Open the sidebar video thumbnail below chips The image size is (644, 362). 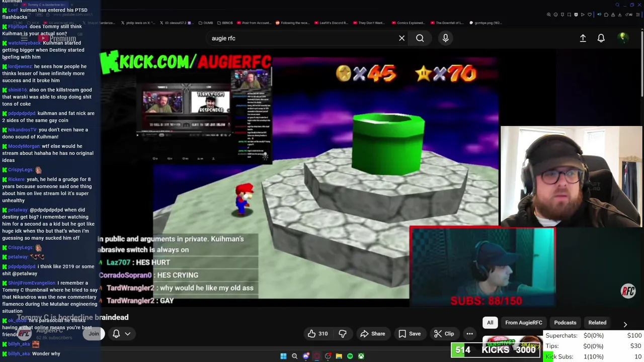coord(512,343)
